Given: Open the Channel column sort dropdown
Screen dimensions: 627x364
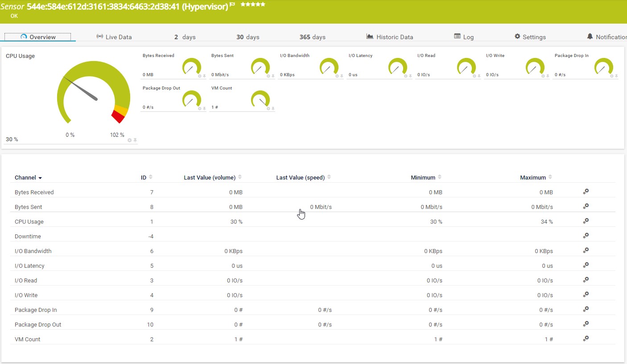Looking at the screenshot, I should click(40, 178).
